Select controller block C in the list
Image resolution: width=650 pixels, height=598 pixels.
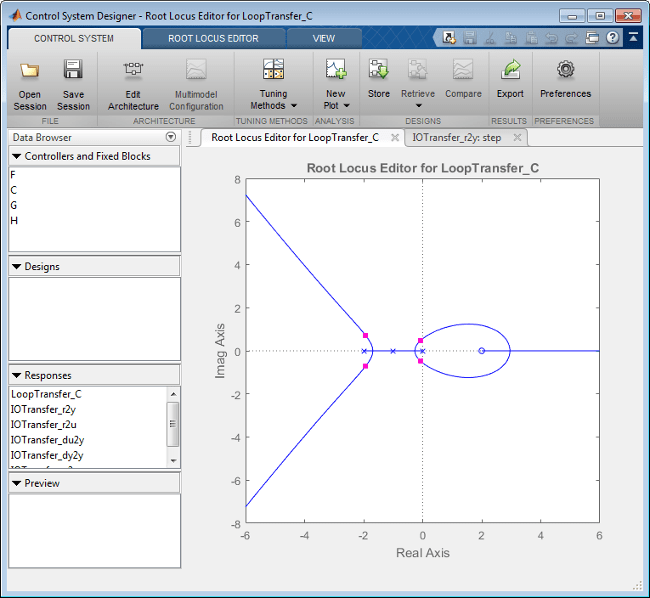tap(14, 189)
